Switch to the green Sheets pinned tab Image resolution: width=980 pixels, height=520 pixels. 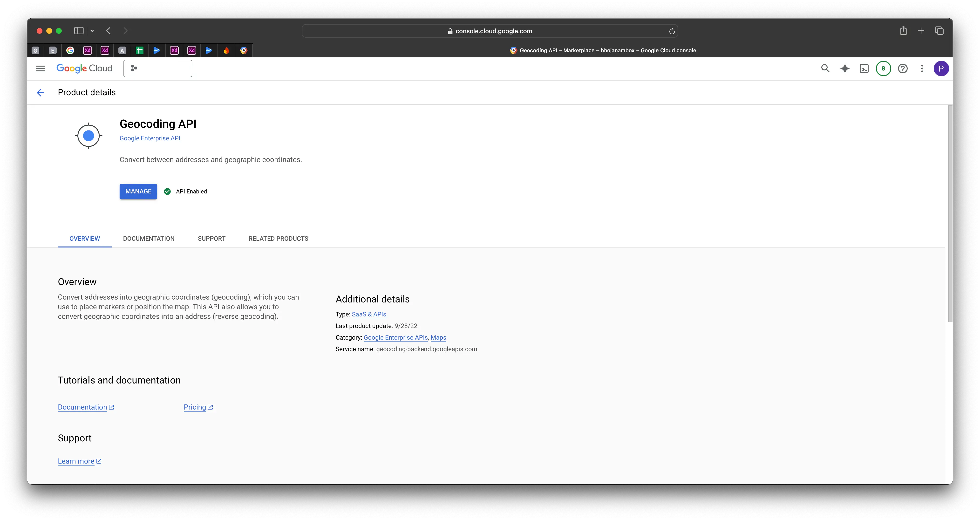pyautogui.click(x=140, y=50)
